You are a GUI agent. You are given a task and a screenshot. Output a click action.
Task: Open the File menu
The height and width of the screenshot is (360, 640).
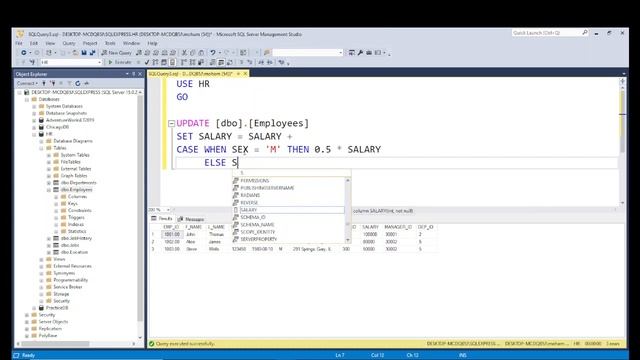click(x=19, y=43)
